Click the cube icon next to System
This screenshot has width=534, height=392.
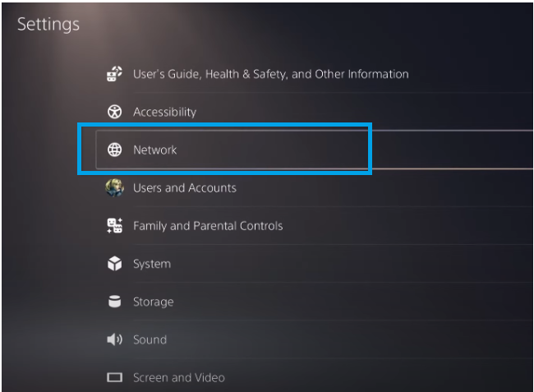pos(115,264)
